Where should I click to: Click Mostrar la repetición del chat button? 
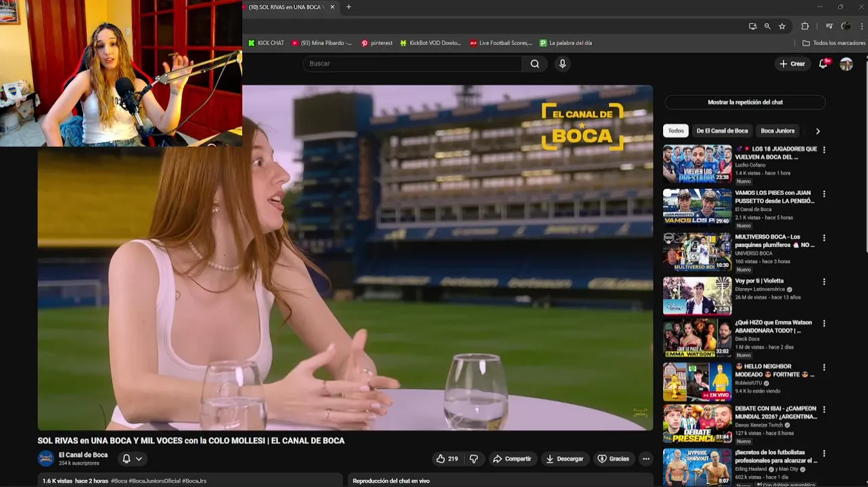pyautogui.click(x=745, y=102)
